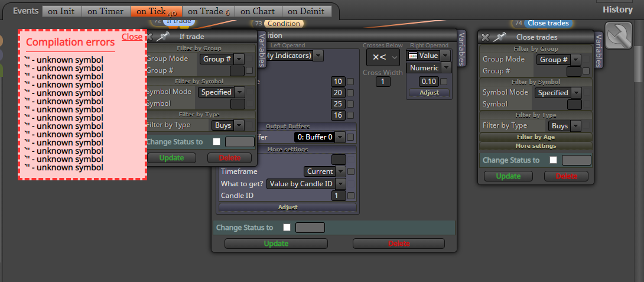Open Symbol Mode dropdown in If trade panel
Viewport: 644px width, 282px height.
(222, 92)
